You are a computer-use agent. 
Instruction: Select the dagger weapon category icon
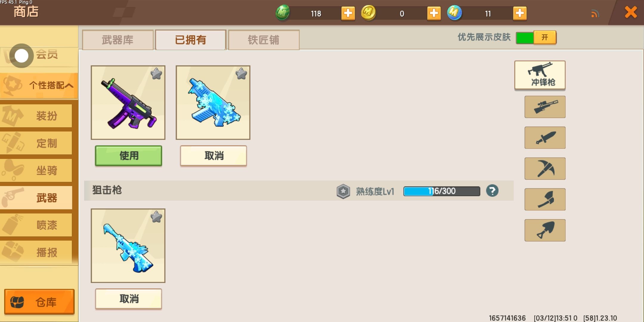[545, 138]
